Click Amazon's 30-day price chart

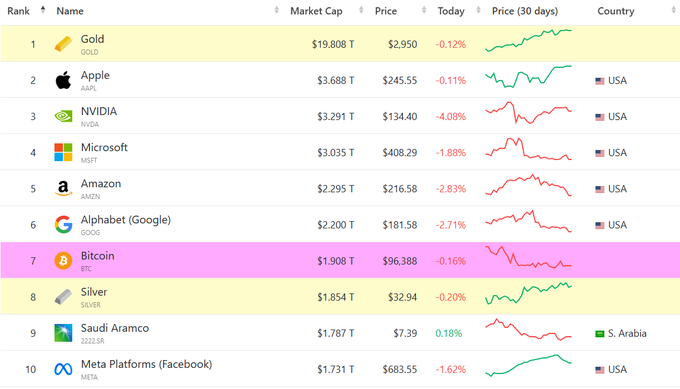[x=528, y=185]
